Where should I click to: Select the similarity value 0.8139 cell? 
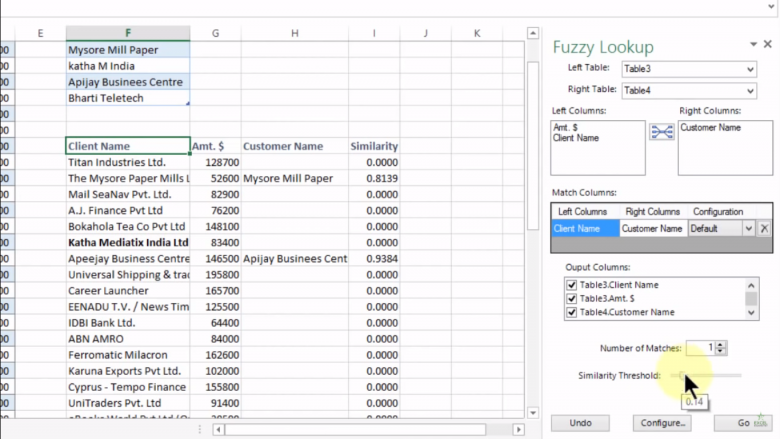pyautogui.click(x=374, y=178)
